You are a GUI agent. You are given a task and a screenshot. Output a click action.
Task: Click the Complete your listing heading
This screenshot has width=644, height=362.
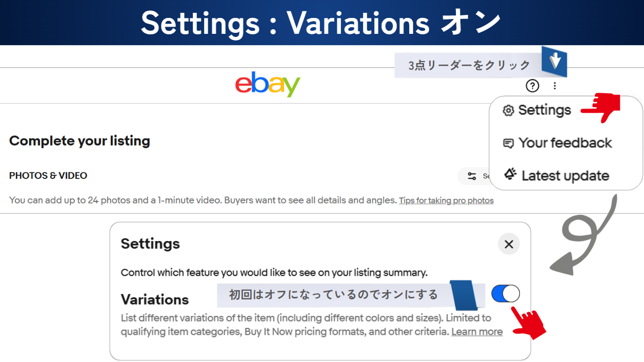79,141
